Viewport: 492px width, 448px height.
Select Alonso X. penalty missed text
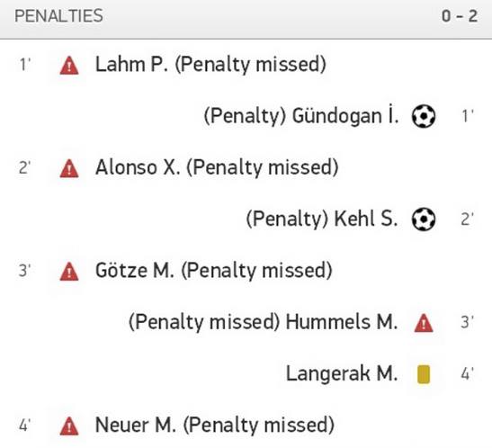click(x=217, y=167)
